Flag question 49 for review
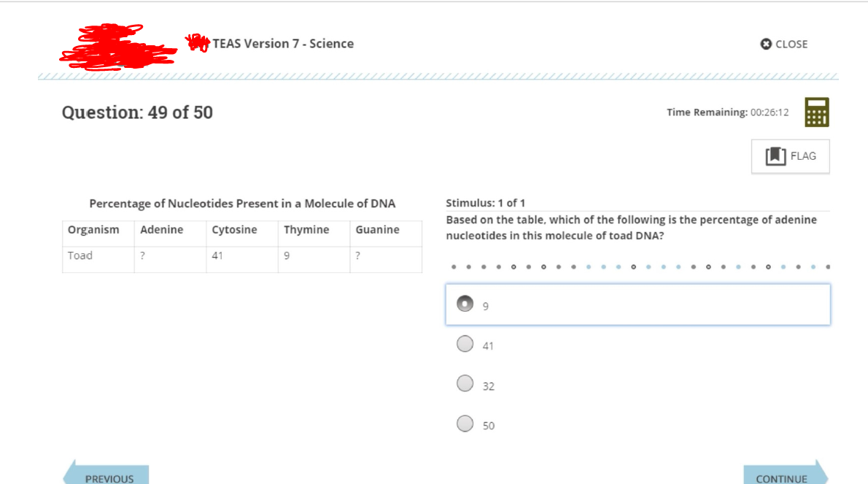 coord(790,155)
